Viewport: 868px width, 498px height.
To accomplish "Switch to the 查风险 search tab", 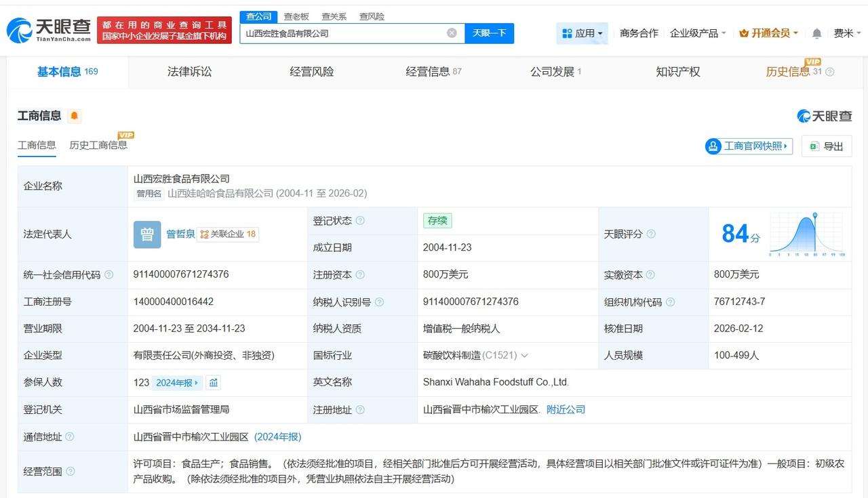I will (372, 16).
